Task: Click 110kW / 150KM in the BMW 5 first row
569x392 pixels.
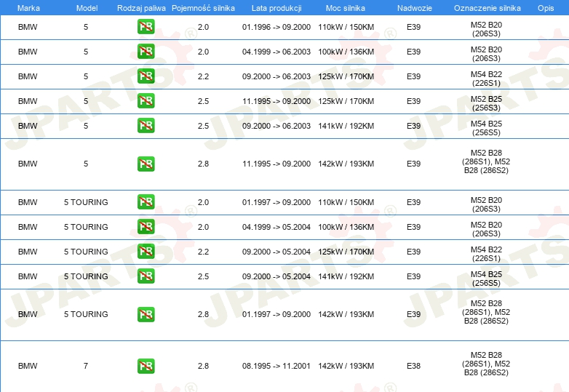Action: pyautogui.click(x=346, y=27)
